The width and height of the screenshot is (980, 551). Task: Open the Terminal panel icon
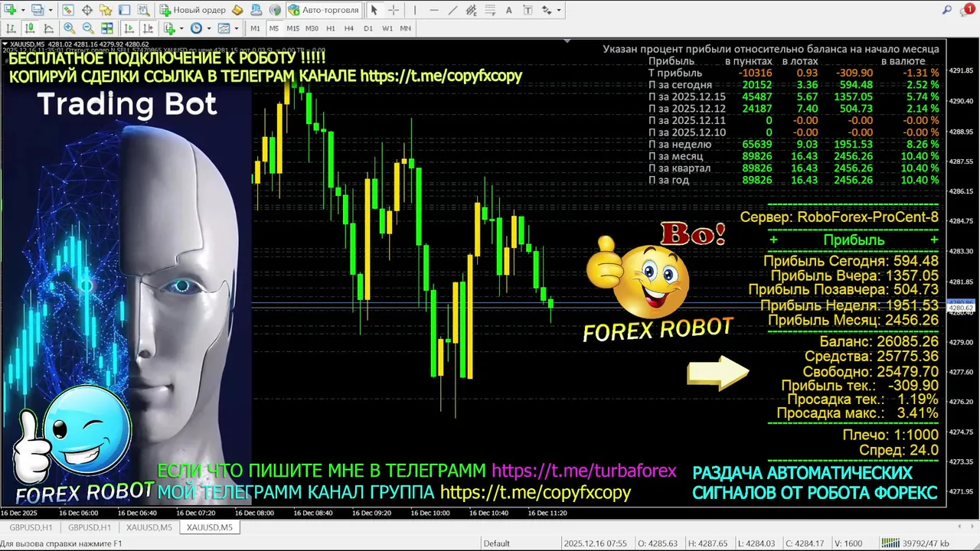tap(124, 10)
